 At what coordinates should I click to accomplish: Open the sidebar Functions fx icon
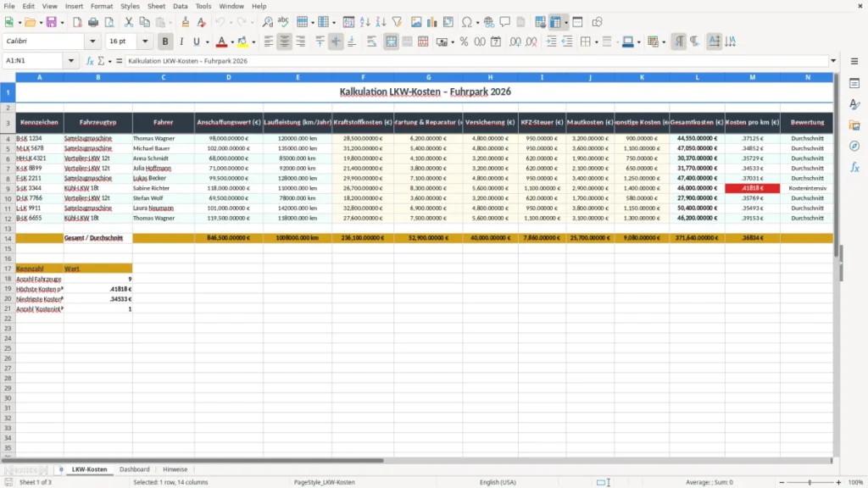[x=854, y=167]
